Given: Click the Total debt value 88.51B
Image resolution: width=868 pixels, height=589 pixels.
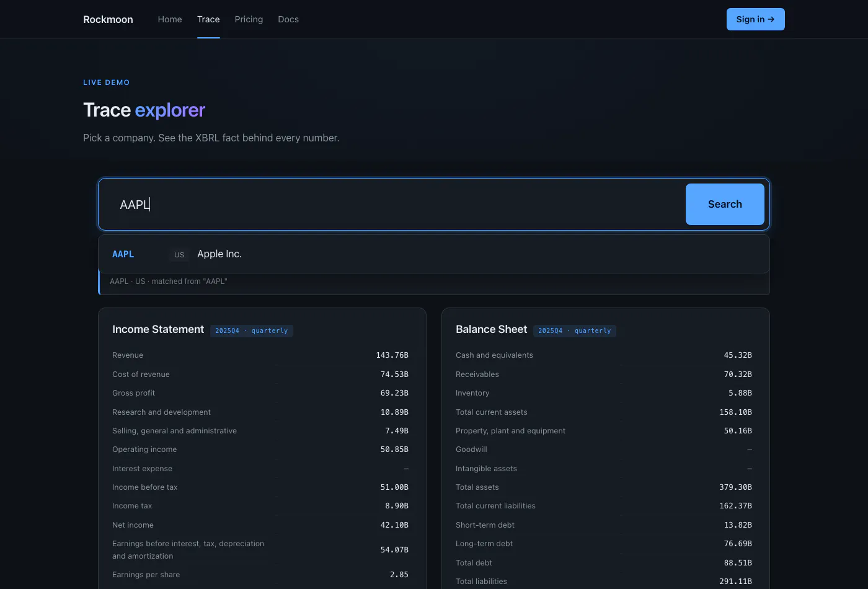Looking at the screenshot, I should (x=738, y=563).
